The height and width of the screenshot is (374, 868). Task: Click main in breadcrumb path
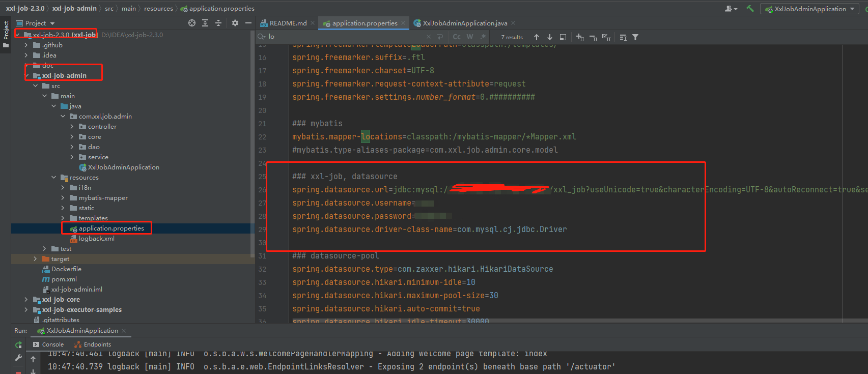[x=129, y=9]
